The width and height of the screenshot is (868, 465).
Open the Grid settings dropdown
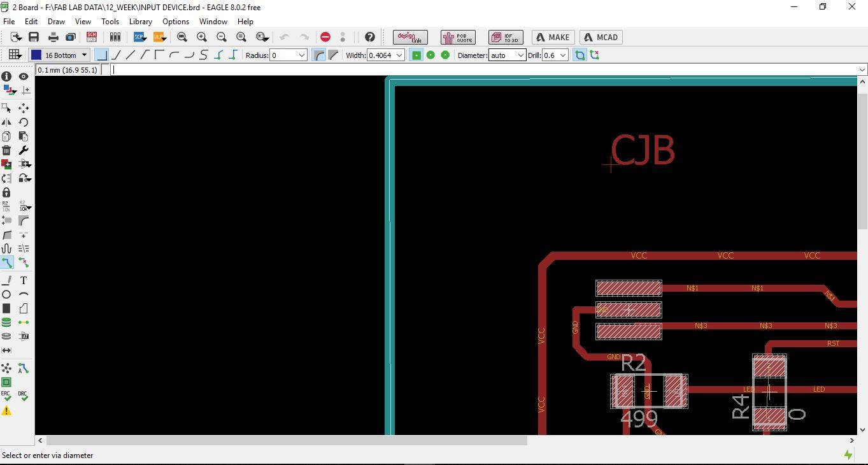15,55
